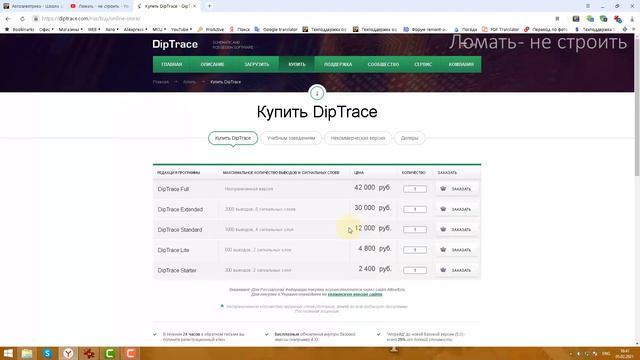Expand the Авто bookmarks folder
640x360 pixels.
click(112, 29)
